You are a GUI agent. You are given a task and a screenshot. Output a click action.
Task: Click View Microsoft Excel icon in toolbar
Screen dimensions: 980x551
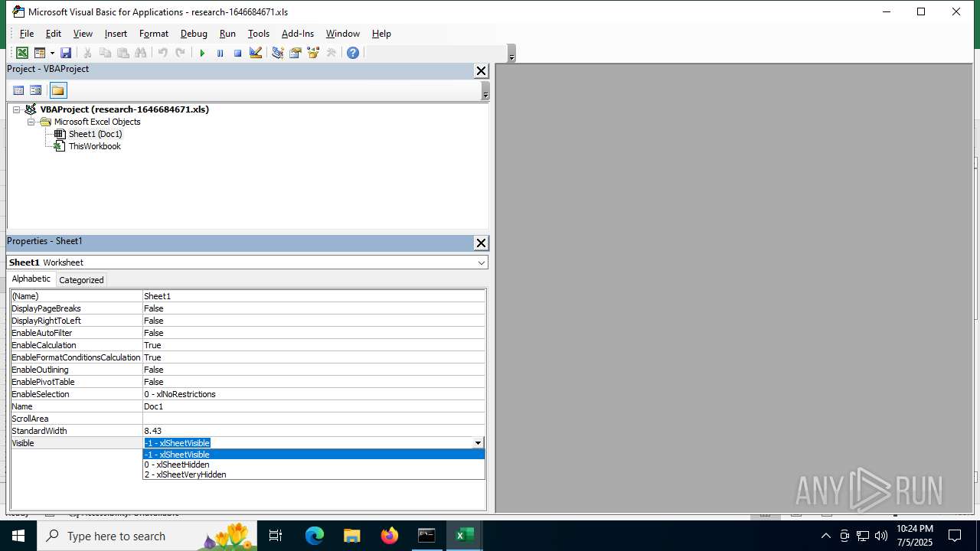click(22, 53)
